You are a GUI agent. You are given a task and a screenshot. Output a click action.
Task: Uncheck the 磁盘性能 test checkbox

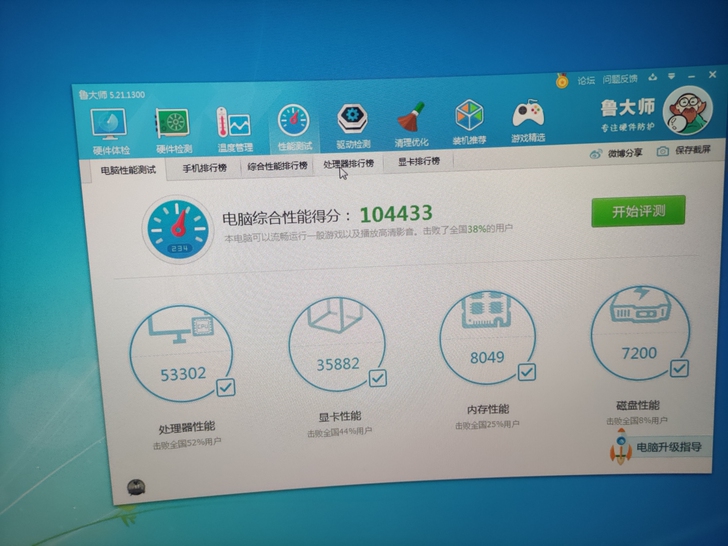pos(679,368)
